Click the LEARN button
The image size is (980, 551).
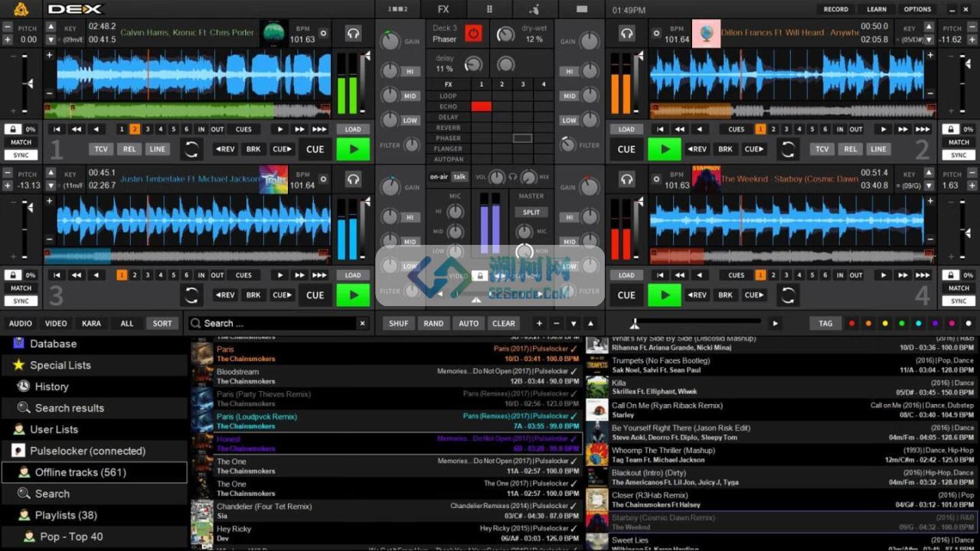pos(877,9)
